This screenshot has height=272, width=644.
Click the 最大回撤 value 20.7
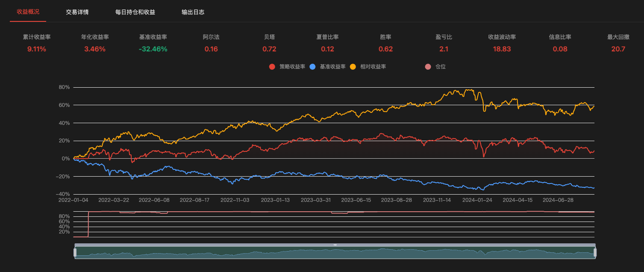[618, 49]
